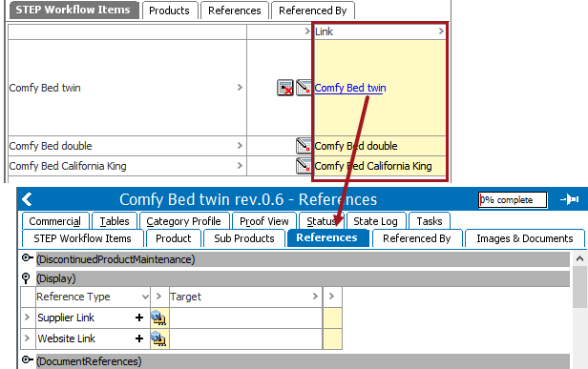Click the target picker icon for Supplier Link
This screenshot has width=588, height=369.
[x=159, y=318]
